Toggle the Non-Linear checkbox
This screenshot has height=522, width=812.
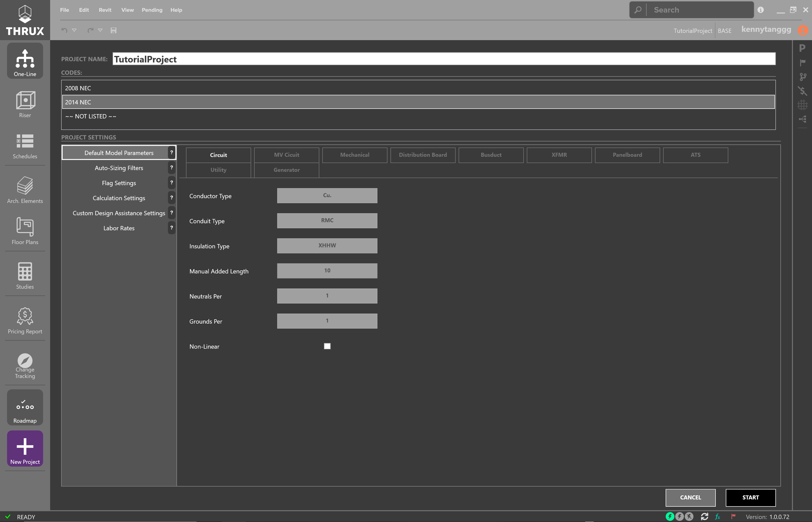point(327,346)
